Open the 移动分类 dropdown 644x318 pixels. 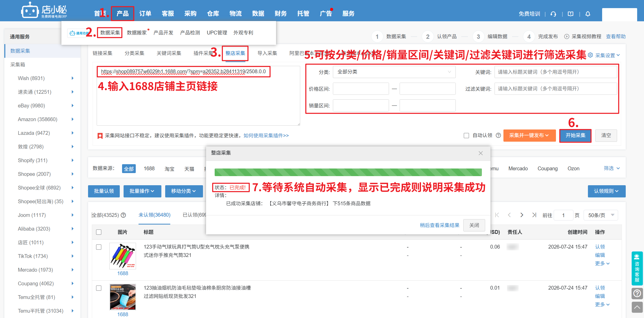[x=184, y=191]
